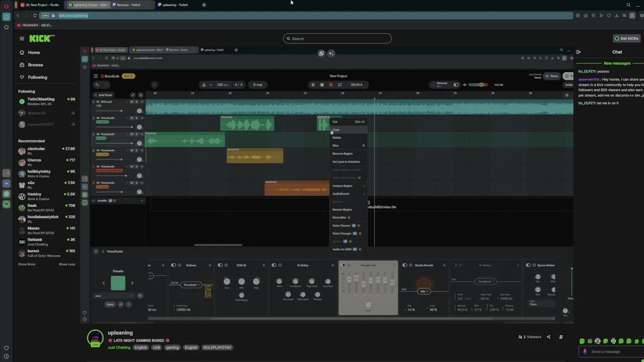Mute track 02 Voice/Audio
The image size is (644, 362).
coord(132,118)
